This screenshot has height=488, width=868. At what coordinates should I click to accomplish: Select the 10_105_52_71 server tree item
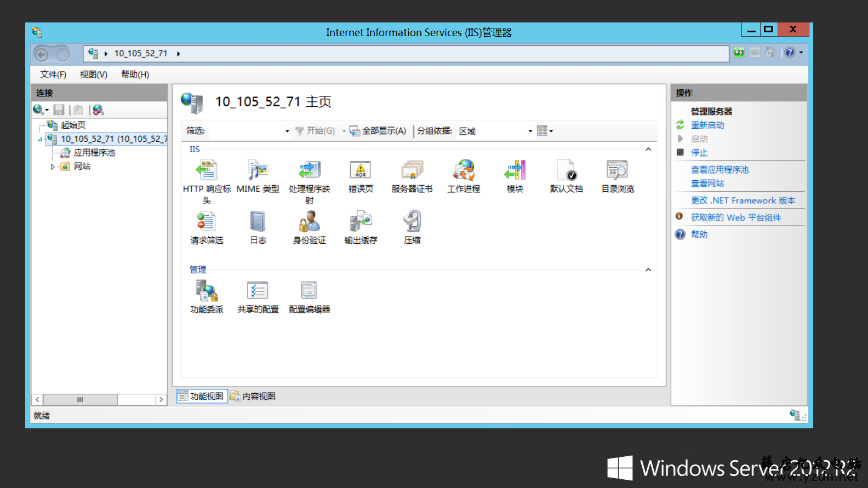pyautogui.click(x=114, y=139)
